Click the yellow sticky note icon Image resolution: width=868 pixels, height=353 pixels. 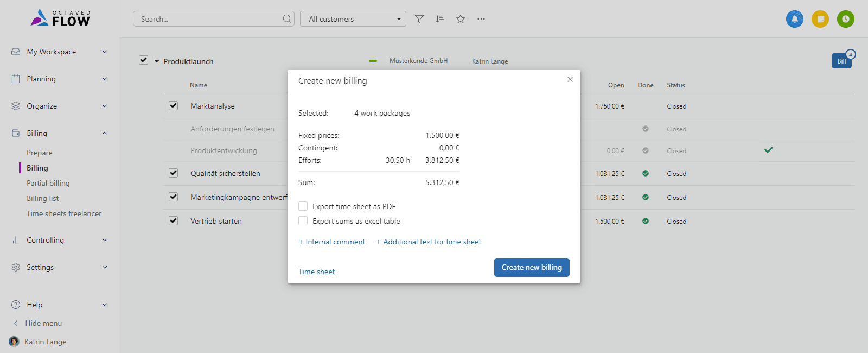[820, 19]
